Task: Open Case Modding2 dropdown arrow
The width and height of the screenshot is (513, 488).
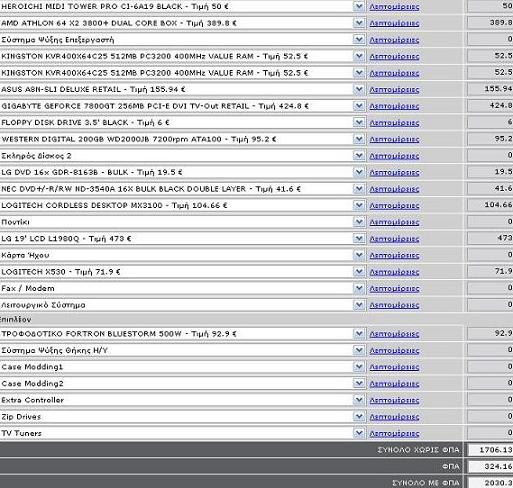Action: point(359,383)
